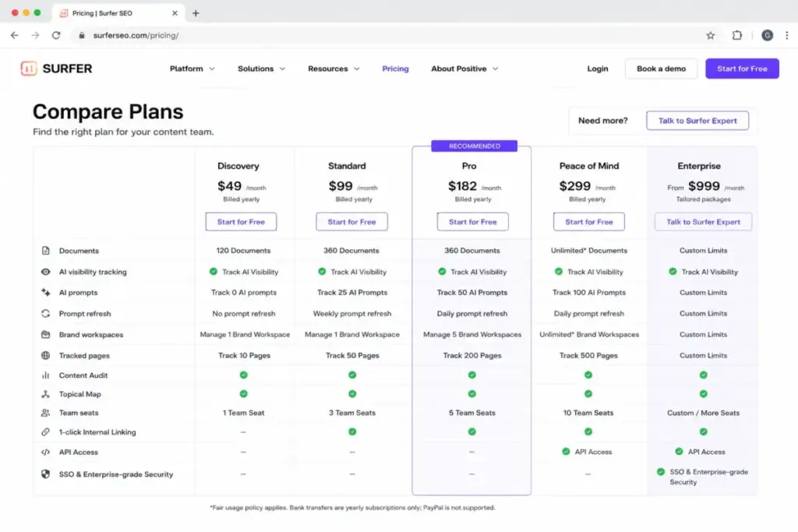Click the Tracked pages globe icon
The width and height of the screenshot is (798, 532).
tap(46, 355)
